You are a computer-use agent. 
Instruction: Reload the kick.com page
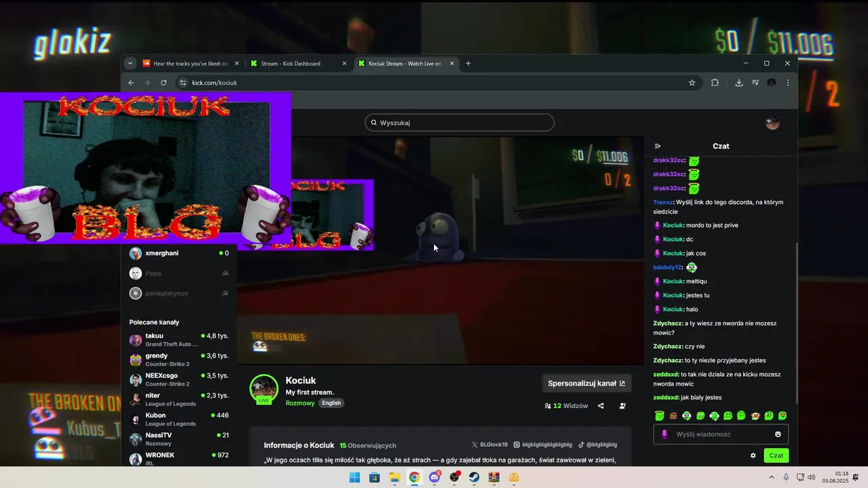163,83
